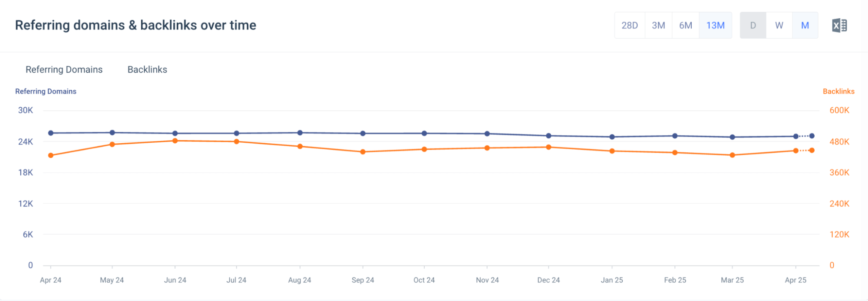The image size is (868, 301).
Task: Switch to the 6M view
Action: coord(685,25)
